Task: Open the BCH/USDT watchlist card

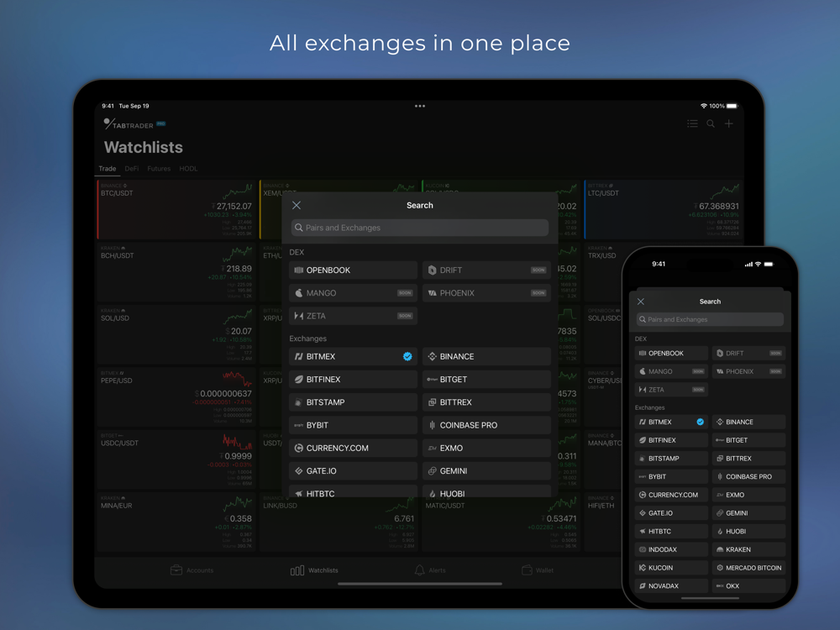Action: (x=176, y=272)
